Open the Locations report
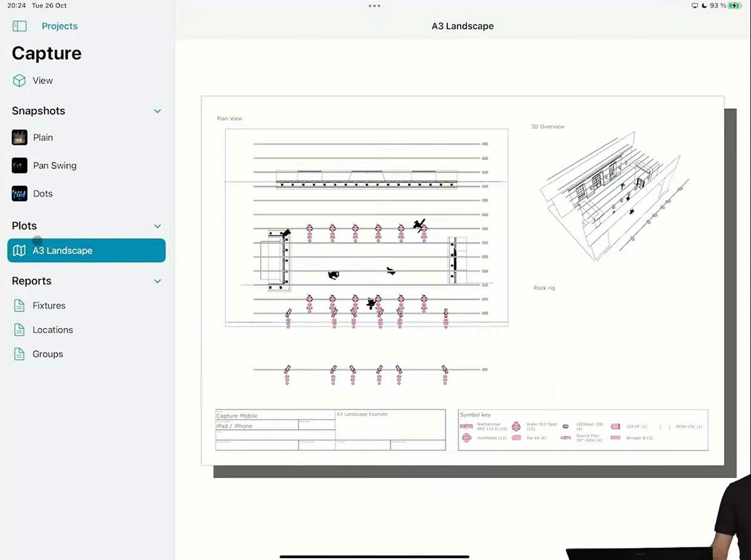This screenshot has height=560, width=751. tap(53, 330)
